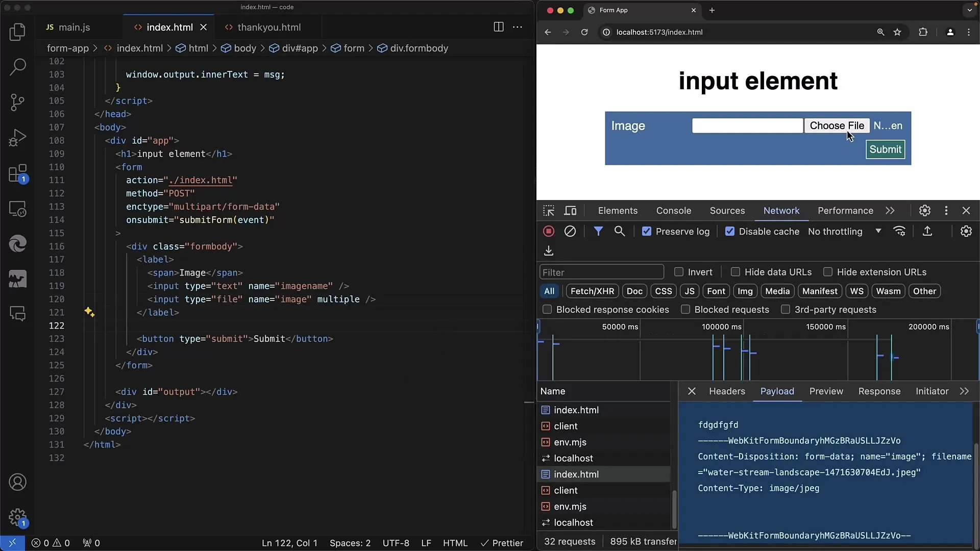Click the Elements tab in DevTools
The width and height of the screenshot is (980, 551).
(618, 211)
